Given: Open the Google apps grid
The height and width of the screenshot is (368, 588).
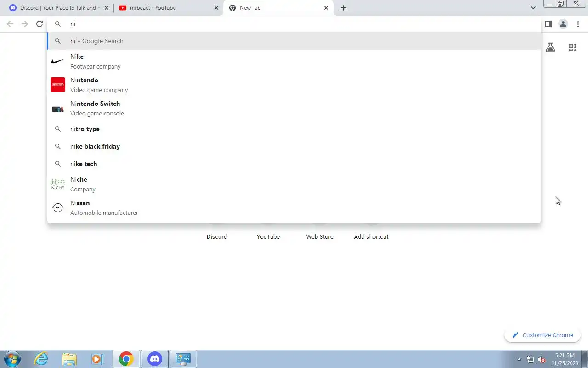Looking at the screenshot, I should tap(572, 47).
